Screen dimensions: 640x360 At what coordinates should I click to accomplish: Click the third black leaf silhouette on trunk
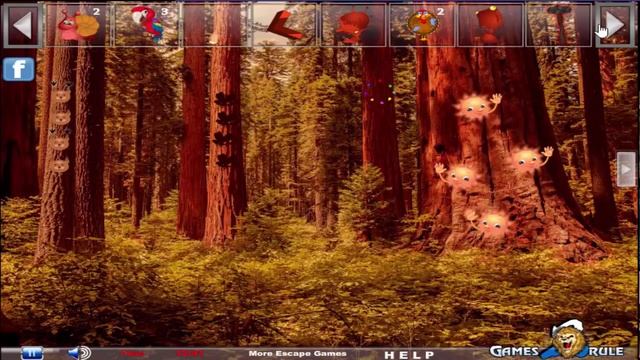pos(223,139)
